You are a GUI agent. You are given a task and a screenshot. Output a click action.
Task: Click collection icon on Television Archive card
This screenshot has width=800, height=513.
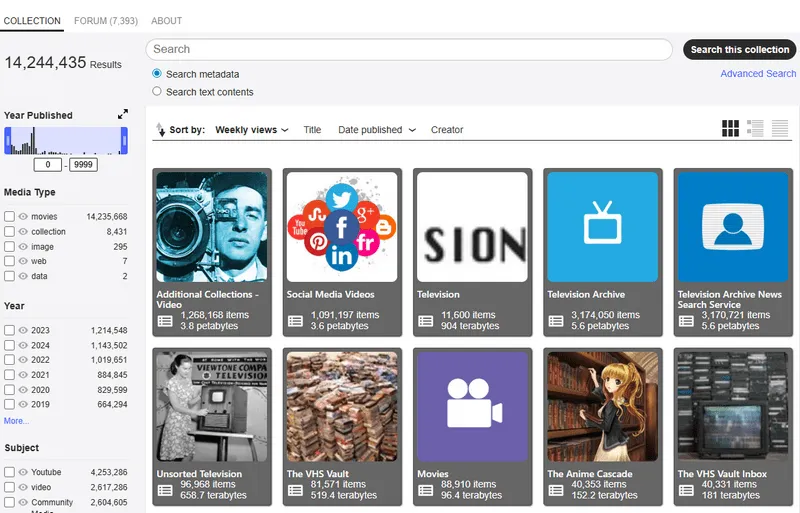(x=556, y=321)
